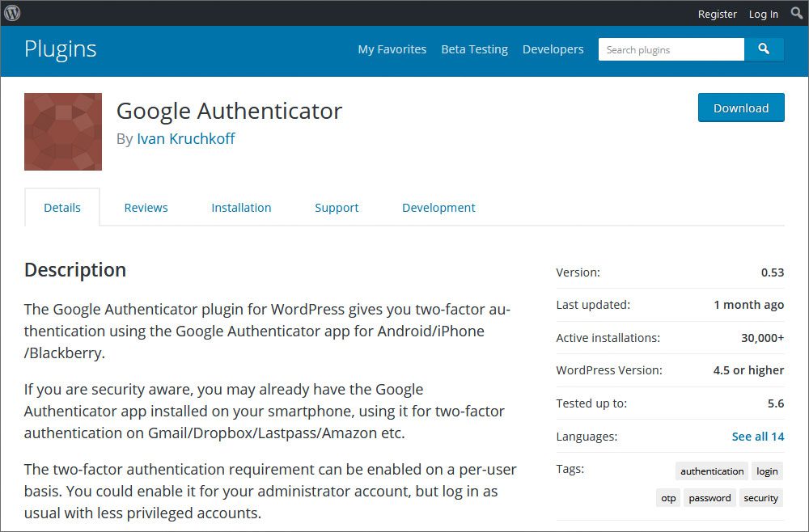Go to Beta Testing
Viewport: 809px width, 532px height.
(x=474, y=49)
